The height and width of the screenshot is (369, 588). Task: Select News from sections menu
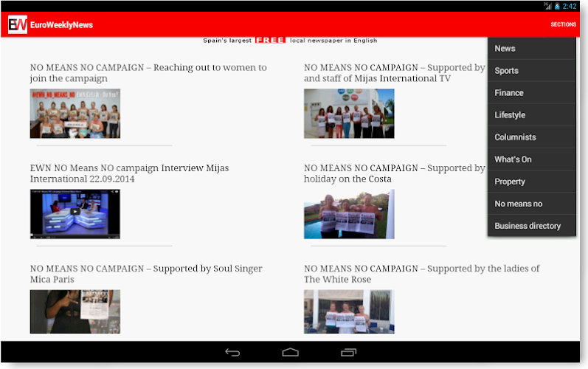click(x=532, y=49)
